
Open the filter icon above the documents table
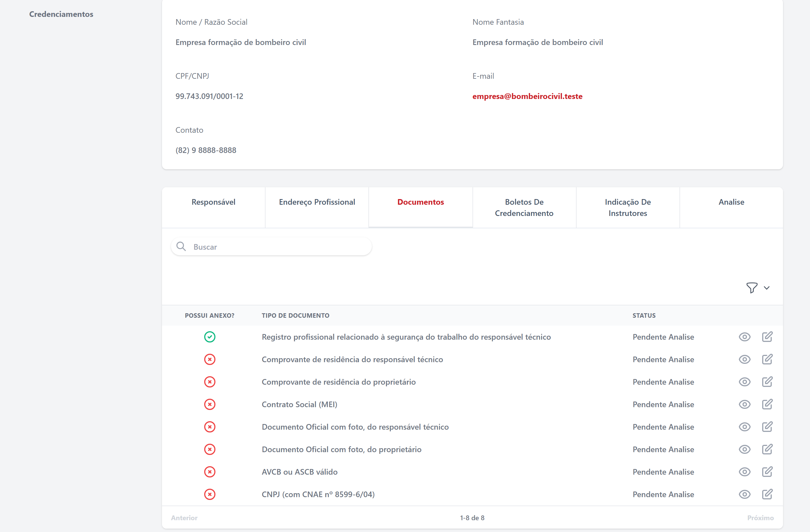[x=752, y=287]
